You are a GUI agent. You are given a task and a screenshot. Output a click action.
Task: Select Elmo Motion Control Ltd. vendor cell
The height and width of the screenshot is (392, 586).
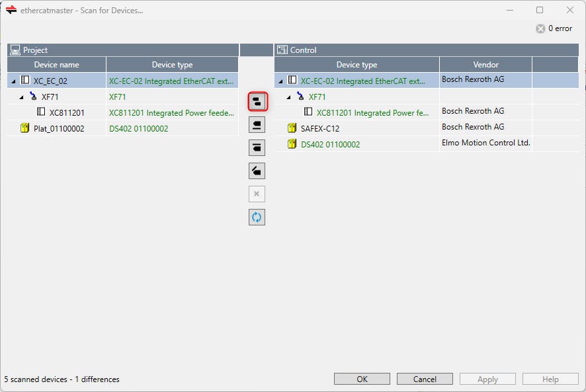(485, 143)
